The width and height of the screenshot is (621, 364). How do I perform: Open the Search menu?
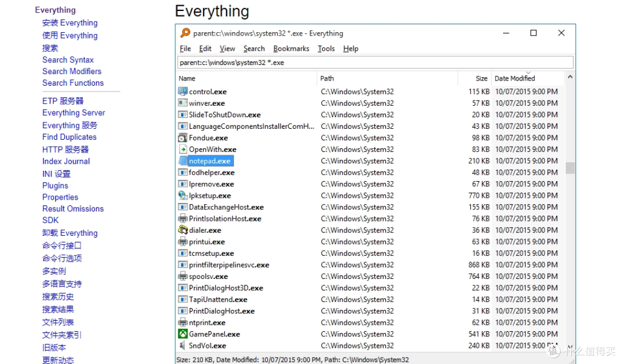tap(254, 49)
